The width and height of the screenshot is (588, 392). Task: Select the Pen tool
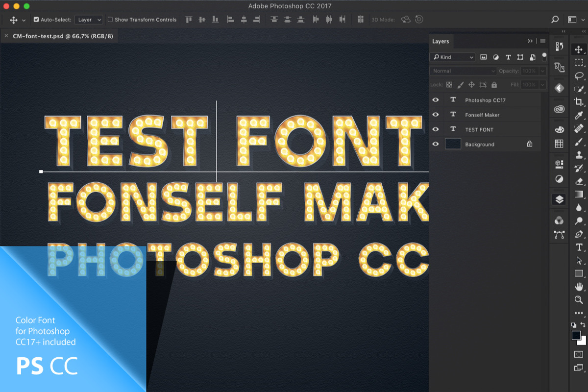[579, 234]
